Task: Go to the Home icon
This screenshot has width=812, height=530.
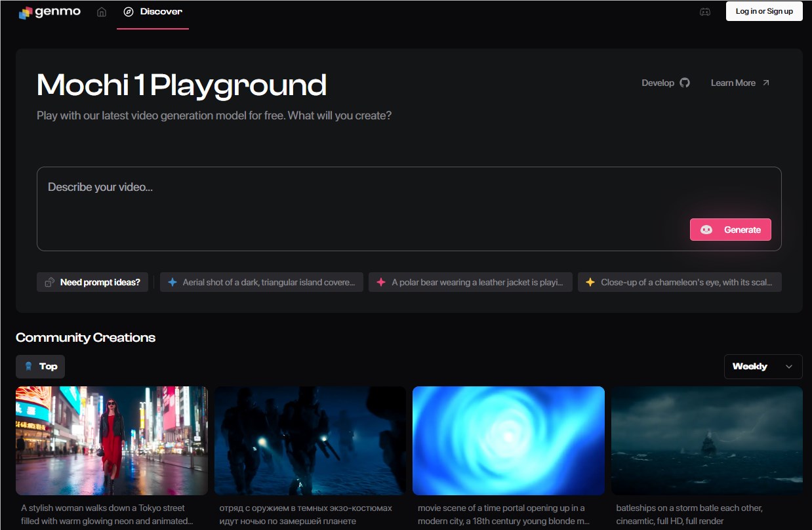Action: (102, 12)
